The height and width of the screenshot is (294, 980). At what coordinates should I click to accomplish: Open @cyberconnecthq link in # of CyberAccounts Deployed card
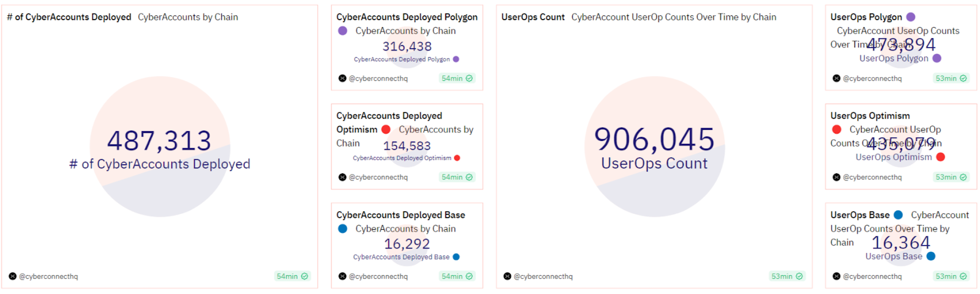48,276
